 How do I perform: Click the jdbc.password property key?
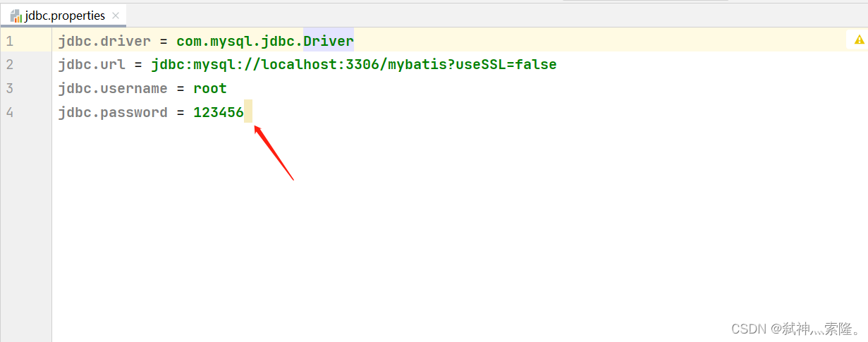click(x=113, y=113)
